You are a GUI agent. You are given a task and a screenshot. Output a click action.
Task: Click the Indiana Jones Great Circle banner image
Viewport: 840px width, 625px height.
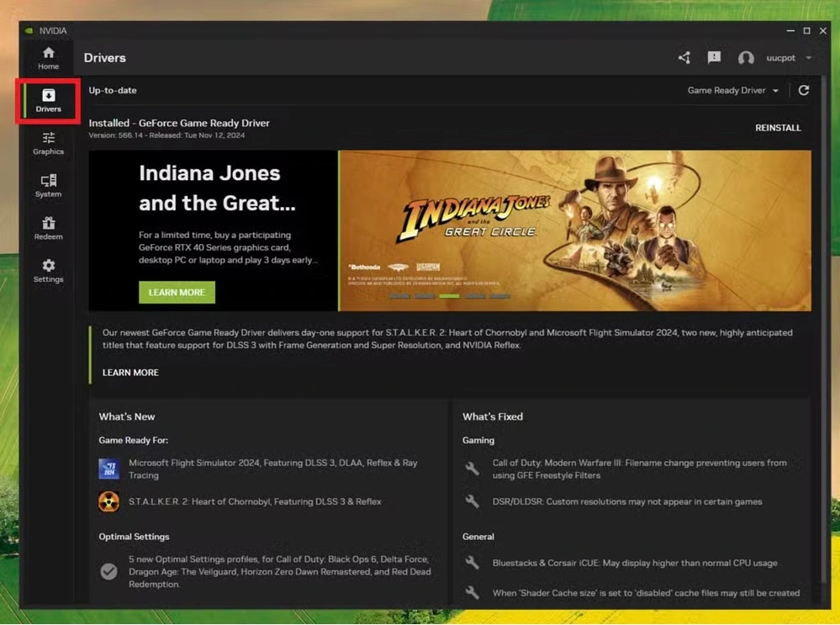(x=575, y=230)
